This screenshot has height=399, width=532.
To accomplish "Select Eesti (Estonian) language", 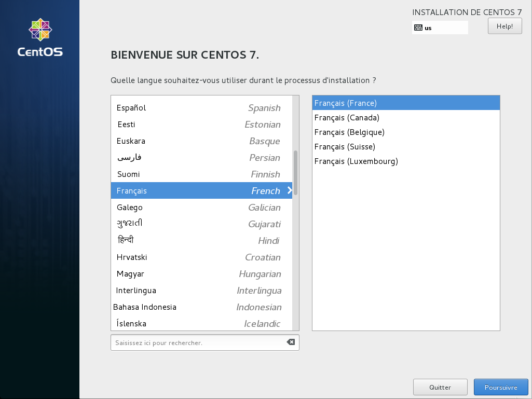I will [x=201, y=125].
